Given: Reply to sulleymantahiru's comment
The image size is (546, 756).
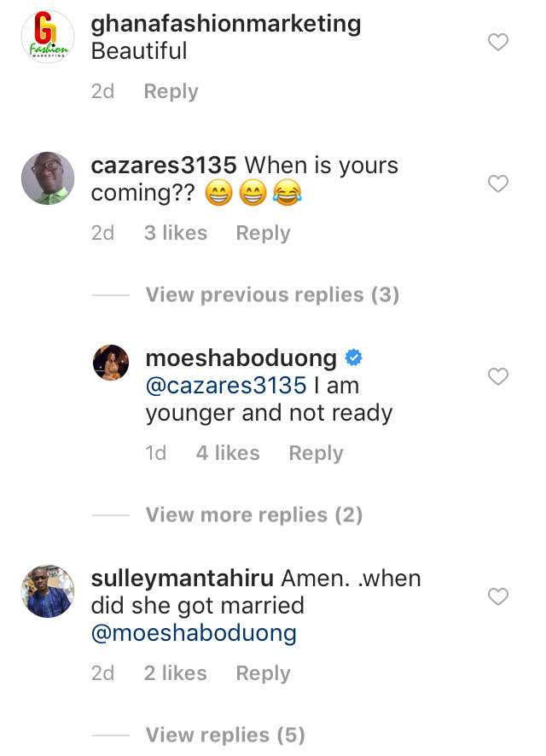Looking at the screenshot, I should point(263,673).
